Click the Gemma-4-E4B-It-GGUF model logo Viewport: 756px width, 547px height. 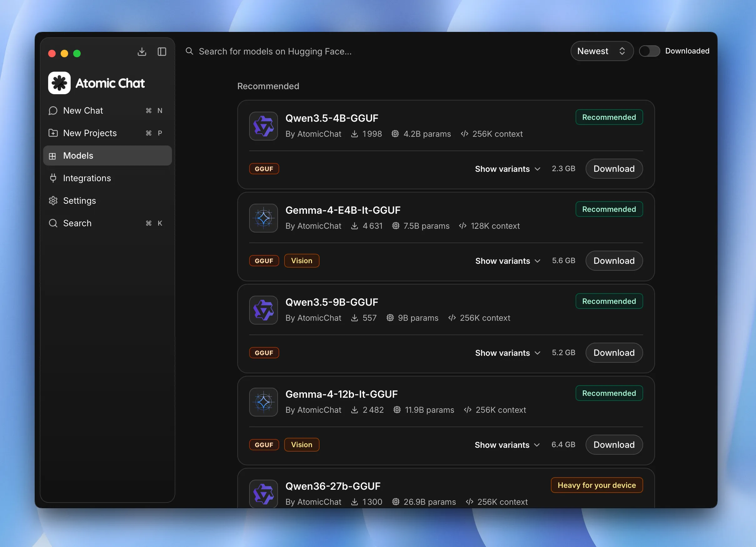coord(263,218)
